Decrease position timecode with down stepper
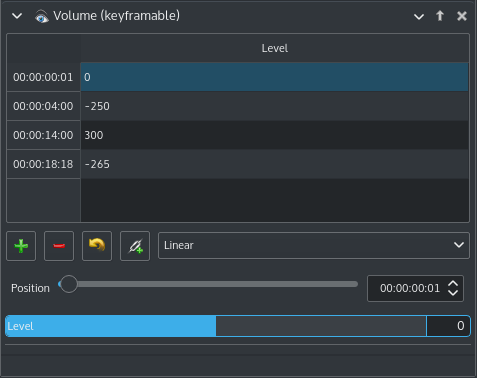Screen dimensions: 477x378 pyautogui.click(x=453, y=293)
